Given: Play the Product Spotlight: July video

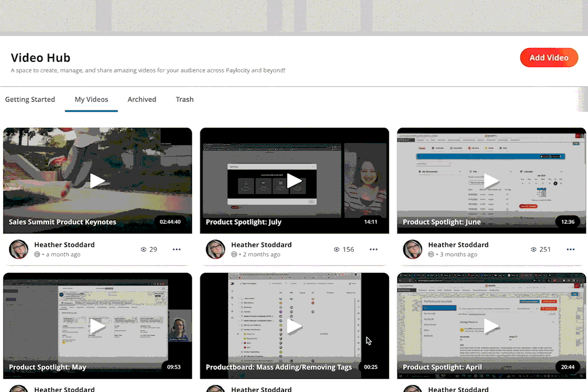Looking at the screenshot, I should pyautogui.click(x=294, y=181).
